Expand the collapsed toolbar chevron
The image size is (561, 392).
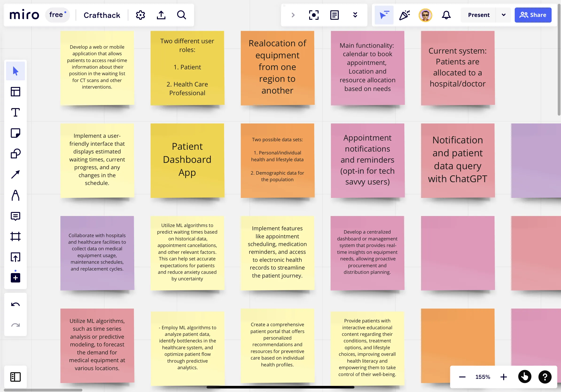(293, 15)
